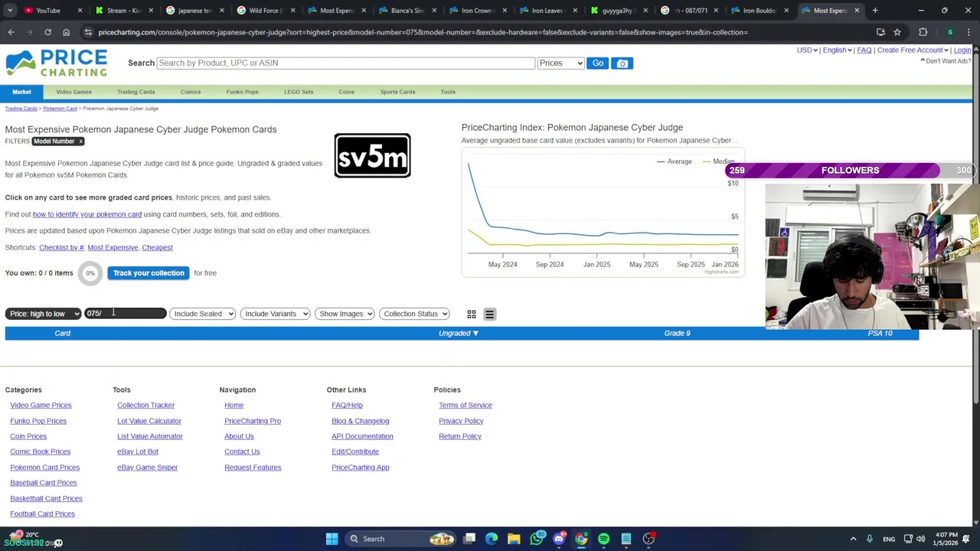The image size is (980, 551).
Task: Show hidden tray icons
Action: pos(853,539)
